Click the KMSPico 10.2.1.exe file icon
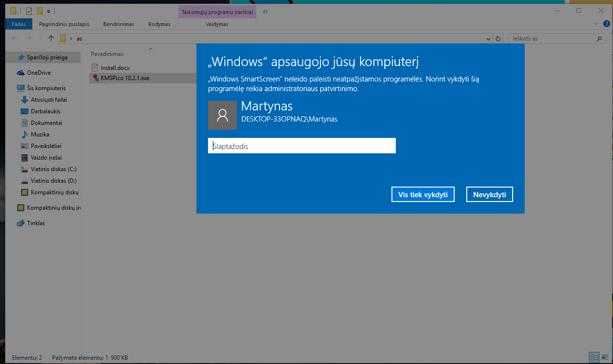The image size is (613, 364). [x=95, y=78]
